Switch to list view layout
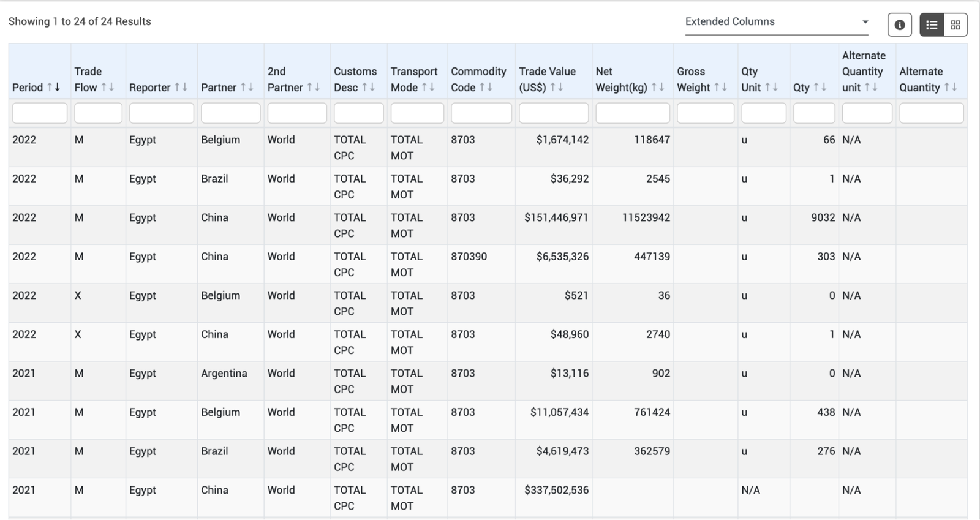The width and height of the screenshot is (980, 520). [x=932, y=25]
